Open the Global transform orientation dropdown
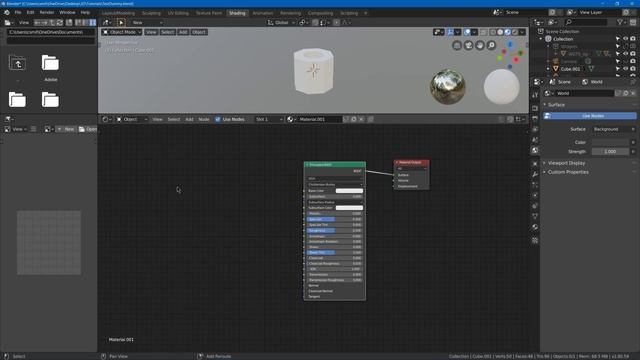The height and width of the screenshot is (360, 640). (x=281, y=22)
